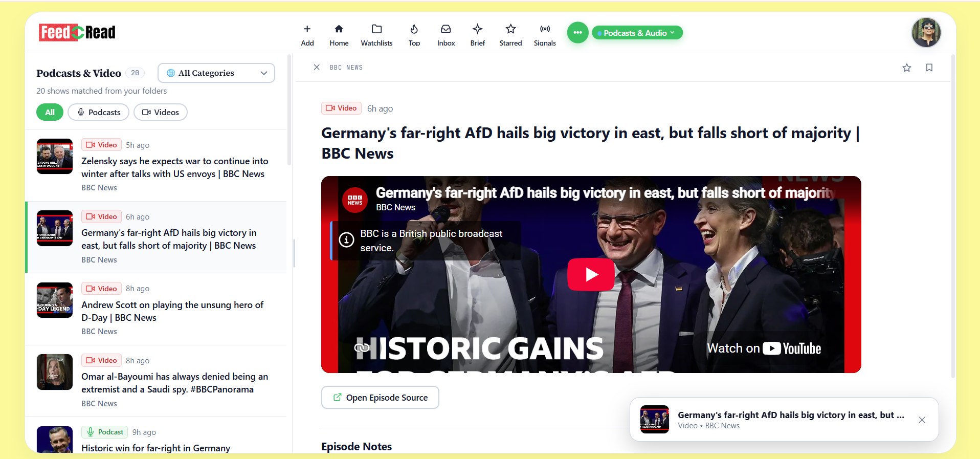
Task: Open the Brief sparkle icon
Action: click(x=477, y=29)
